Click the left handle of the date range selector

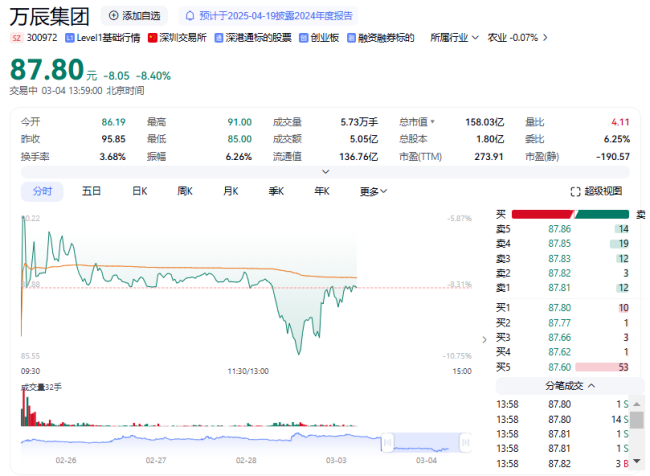pos(387,442)
